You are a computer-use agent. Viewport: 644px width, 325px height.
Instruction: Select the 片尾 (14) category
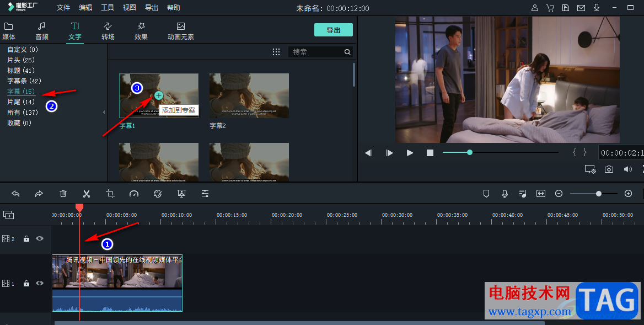21,102
